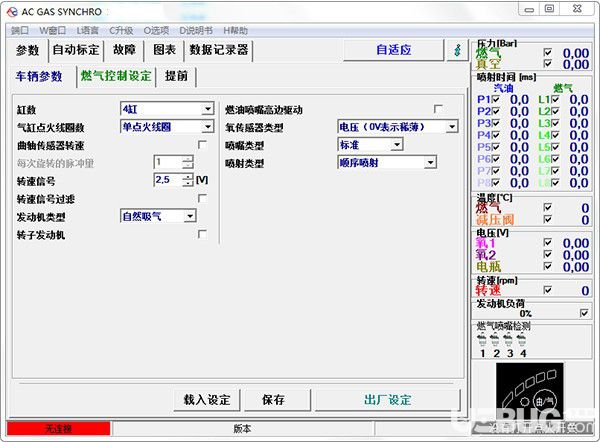Click gas injector icon number 4
Image resolution: width=600 pixels, height=442 pixels.
521,340
